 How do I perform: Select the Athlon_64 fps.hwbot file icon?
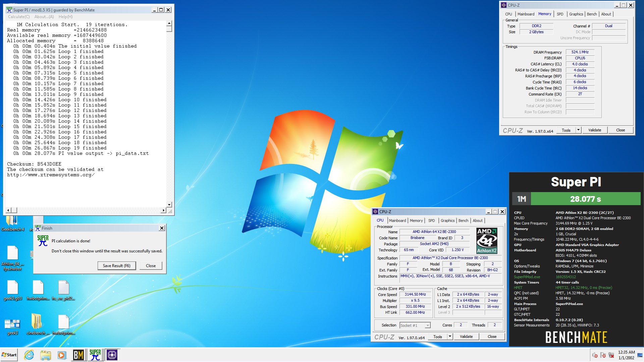pos(12,258)
